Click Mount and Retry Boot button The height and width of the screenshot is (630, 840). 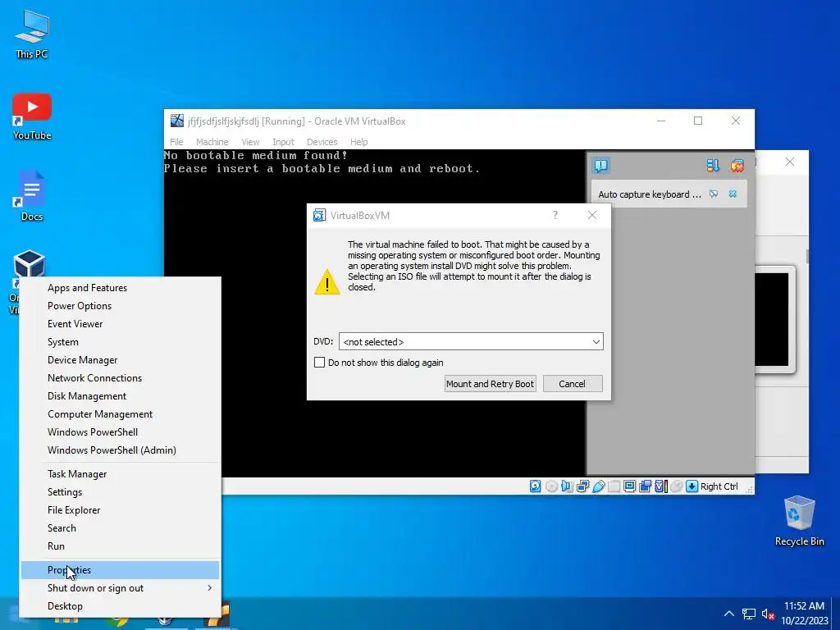coord(491,384)
